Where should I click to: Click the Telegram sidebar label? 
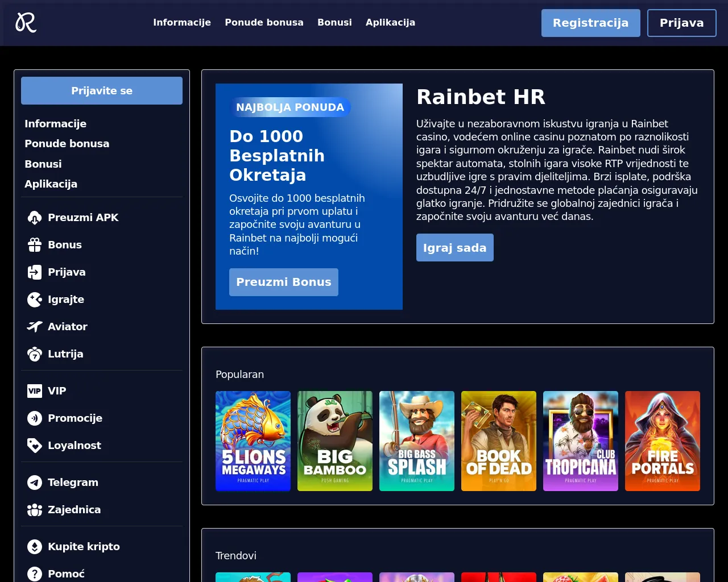(x=73, y=483)
